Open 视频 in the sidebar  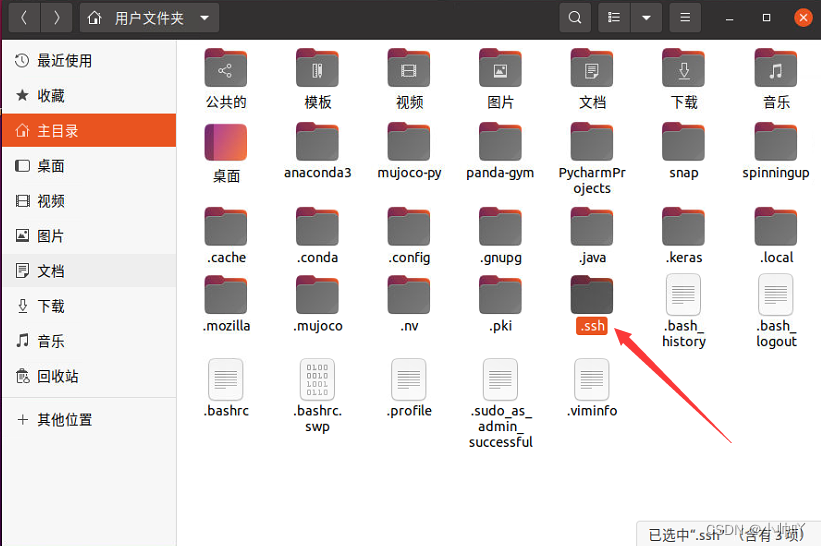coord(89,201)
